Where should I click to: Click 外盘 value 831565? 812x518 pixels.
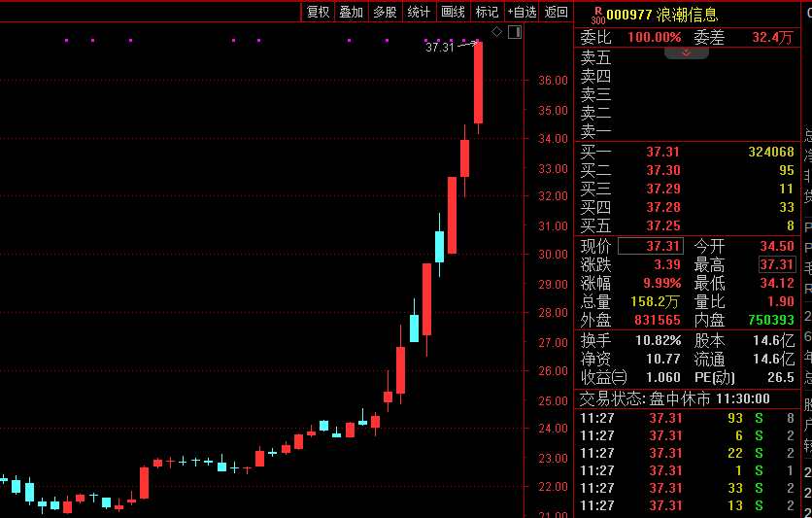click(x=658, y=320)
